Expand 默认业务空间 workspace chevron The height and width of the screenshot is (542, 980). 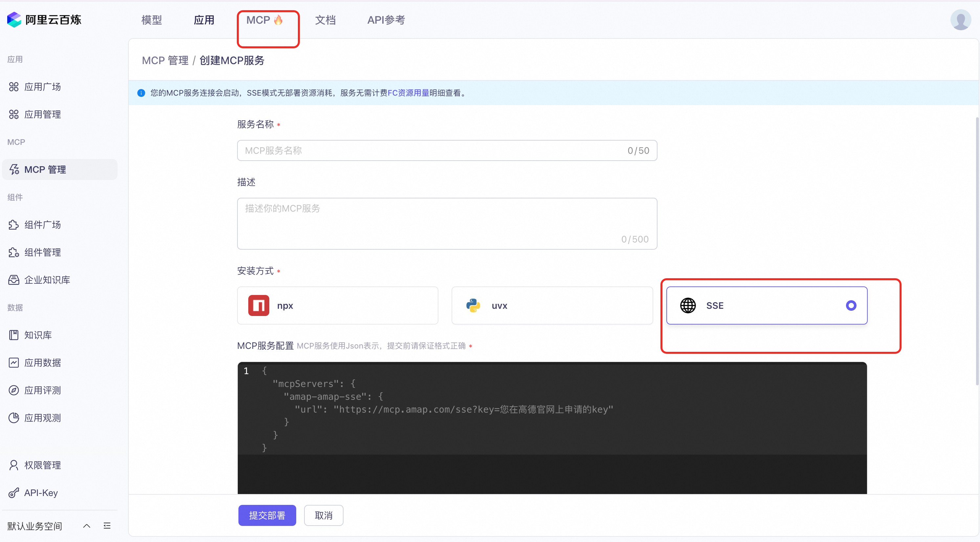tap(87, 526)
